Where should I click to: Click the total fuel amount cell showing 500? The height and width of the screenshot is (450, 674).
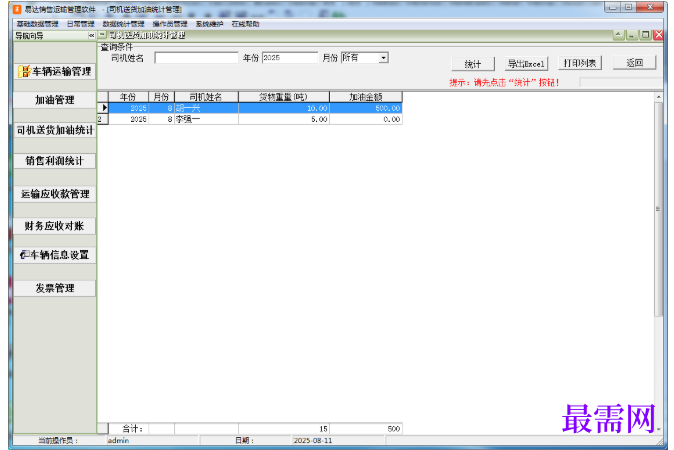pyautogui.click(x=366, y=429)
